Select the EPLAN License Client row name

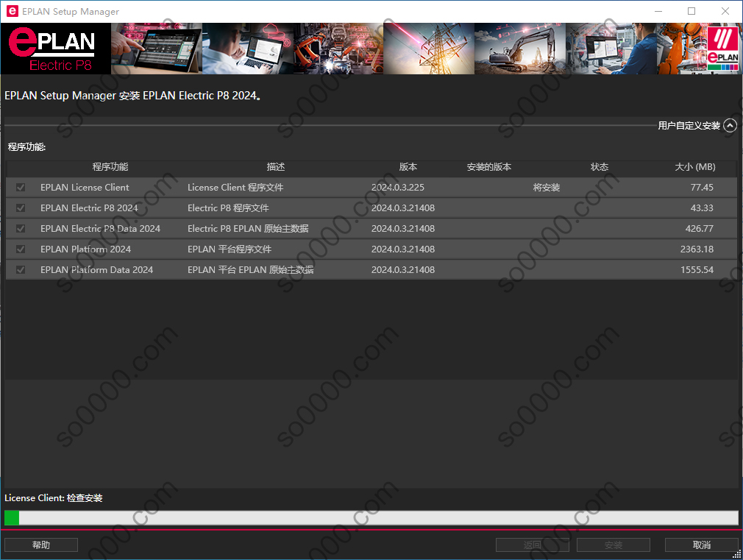tap(85, 188)
